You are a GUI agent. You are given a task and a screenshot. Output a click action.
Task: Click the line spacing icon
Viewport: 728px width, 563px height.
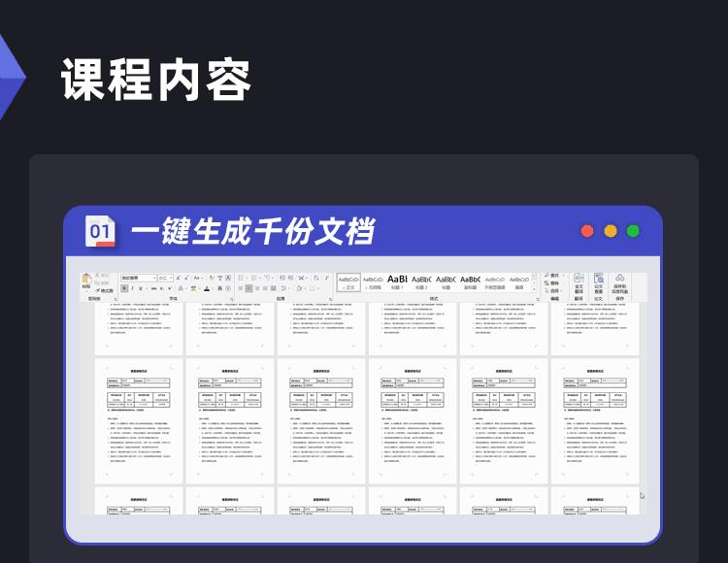[284, 288]
